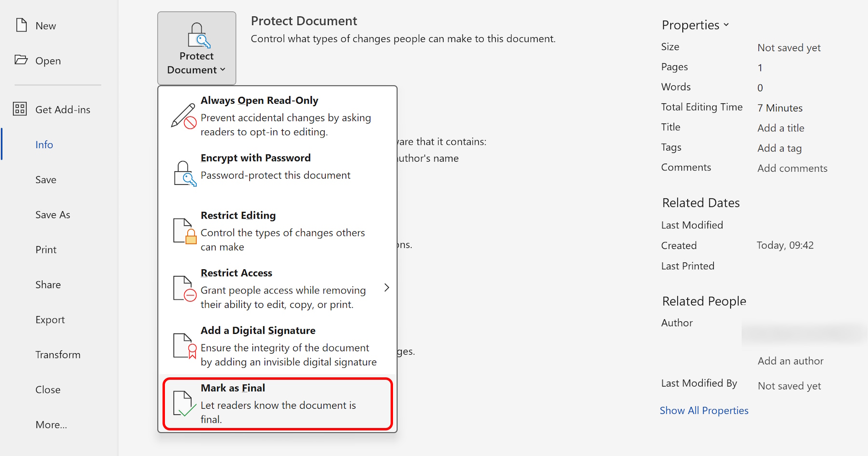
Task: Switch to the Info section
Action: coord(44,144)
